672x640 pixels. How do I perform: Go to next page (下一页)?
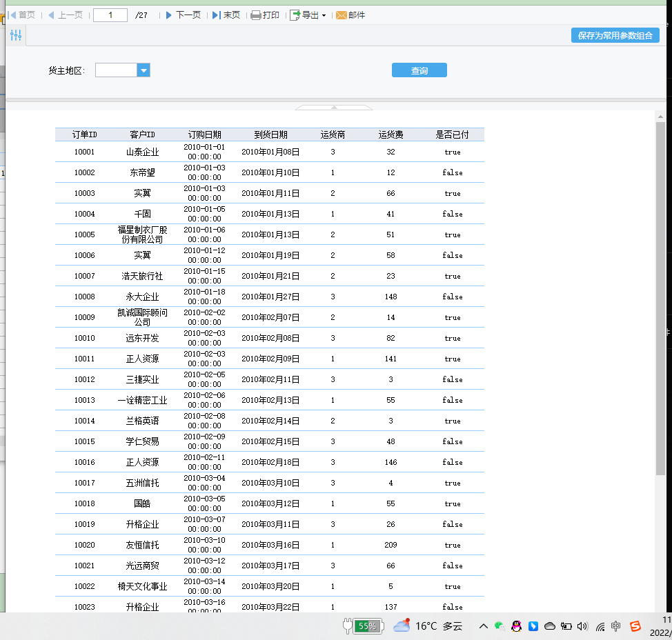183,15
